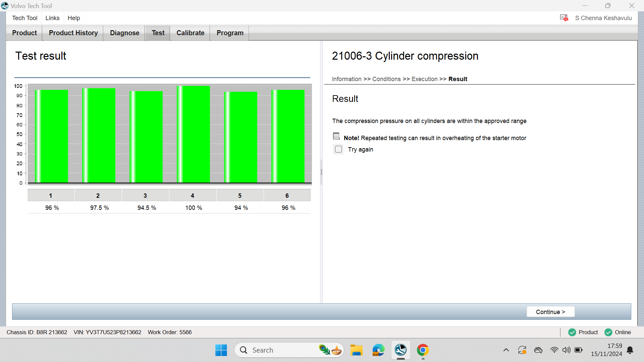This screenshot has width=644, height=362.
Task: Open the Links menu
Action: 53,18
